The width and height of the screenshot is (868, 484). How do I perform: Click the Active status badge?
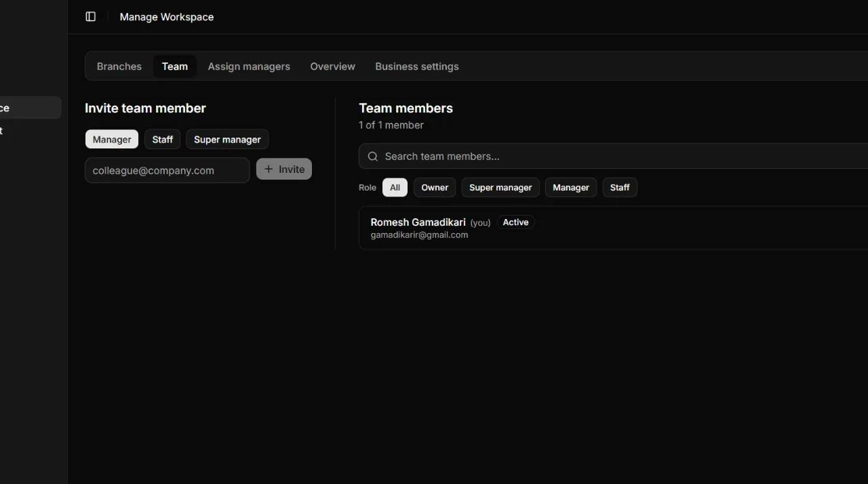516,222
